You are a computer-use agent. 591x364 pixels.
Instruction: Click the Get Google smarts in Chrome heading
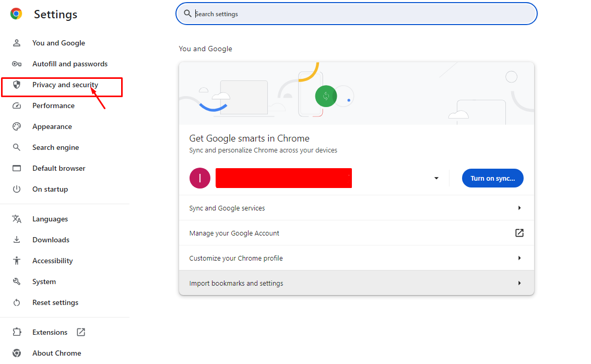pyautogui.click(x=249, y=138)
